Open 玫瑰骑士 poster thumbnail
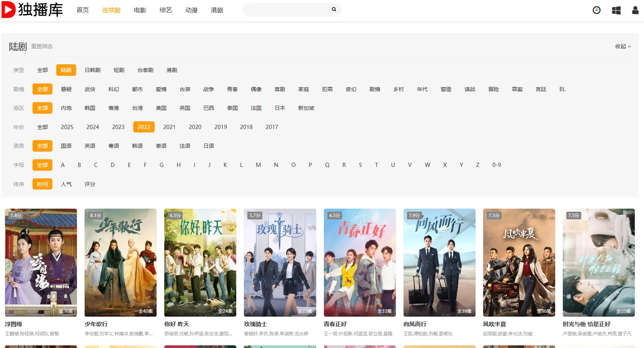Image resolution: width=644 pixels, height=348 pixels. tap(280, 263)
